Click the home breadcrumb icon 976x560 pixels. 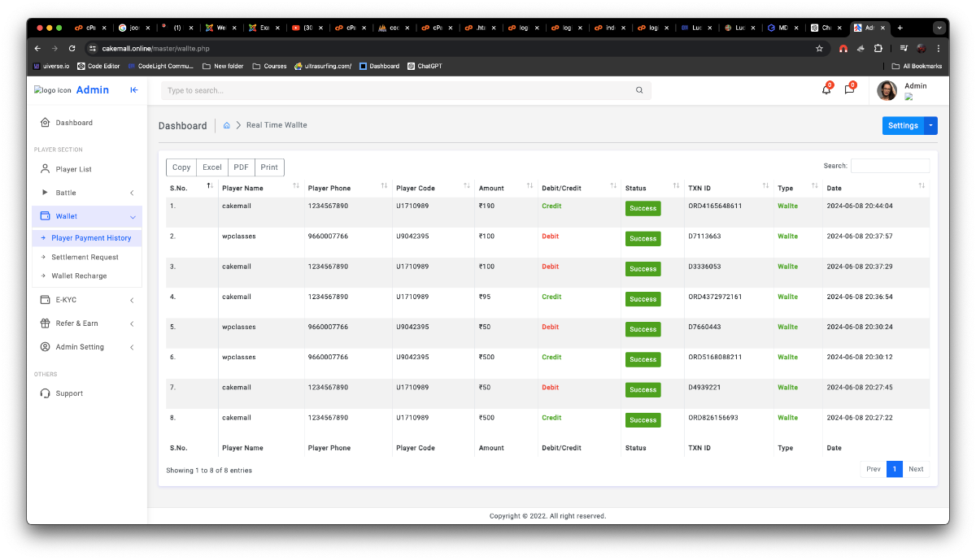(x=227, y=125)
